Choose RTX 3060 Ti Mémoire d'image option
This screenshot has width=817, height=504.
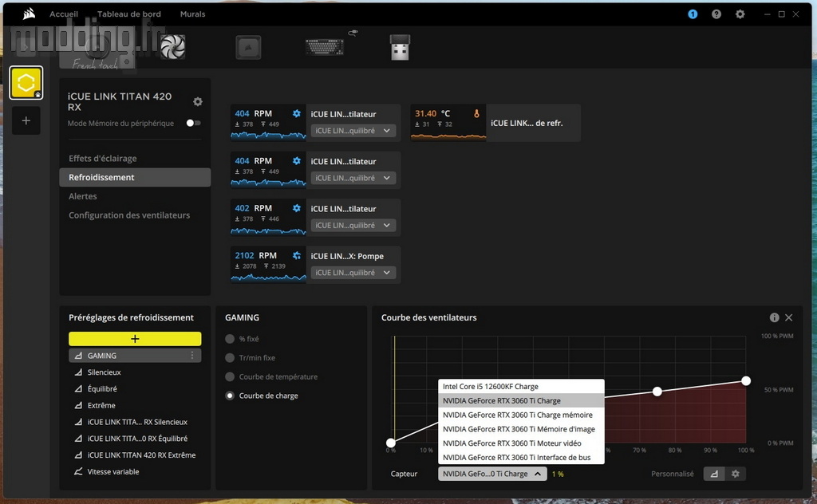(521, 429)
